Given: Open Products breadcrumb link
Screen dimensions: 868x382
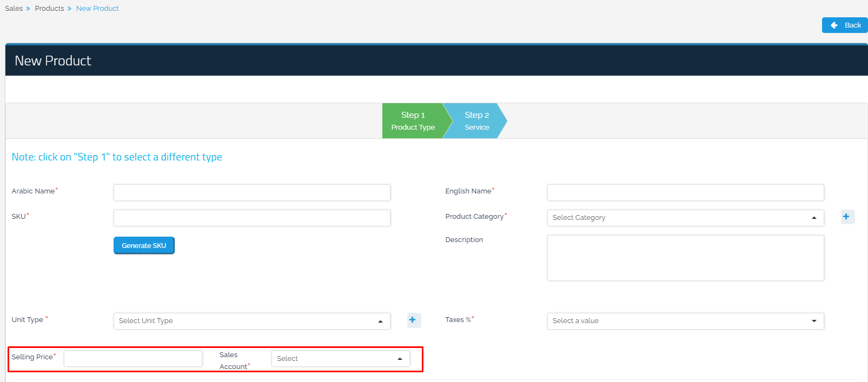Looking at the screenshot, I should (x=49, y=9).
